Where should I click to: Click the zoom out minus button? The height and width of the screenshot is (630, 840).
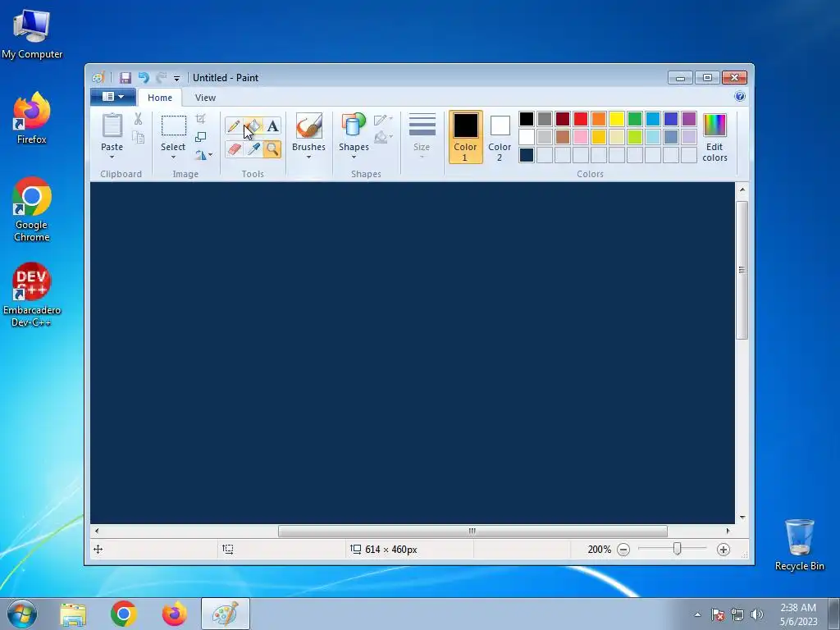(623, 550)
